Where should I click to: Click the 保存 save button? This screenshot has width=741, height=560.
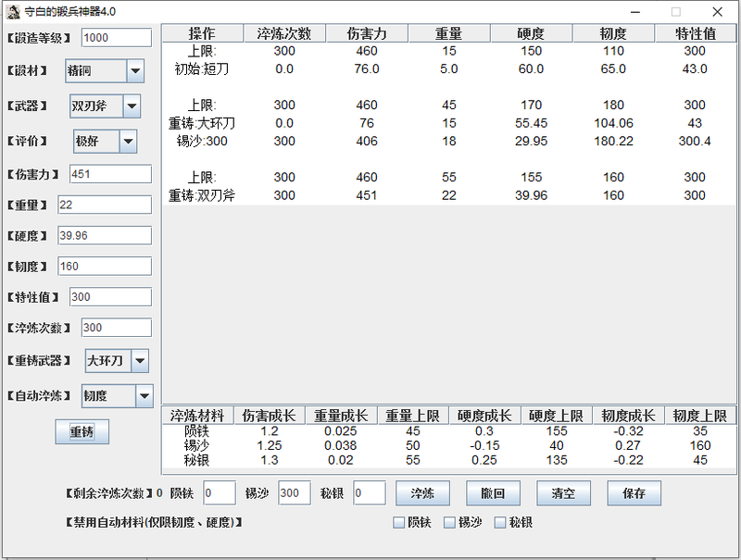[x=634, y=493]
